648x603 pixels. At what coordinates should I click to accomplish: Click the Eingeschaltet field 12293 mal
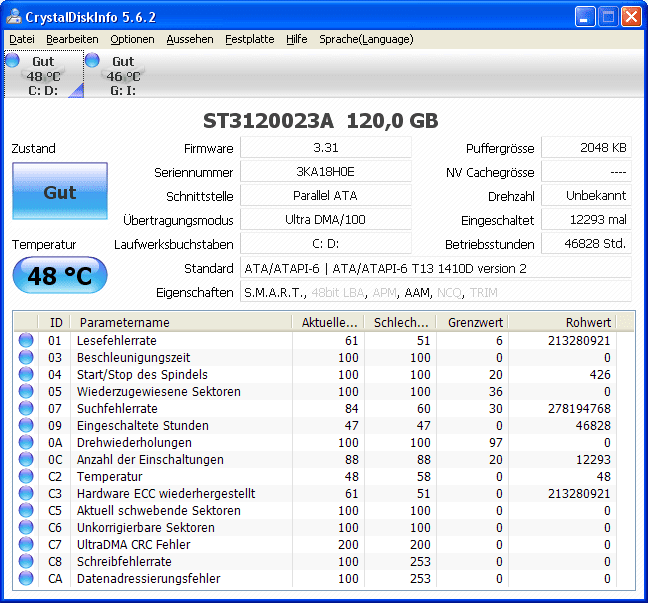tap(586, 219)
